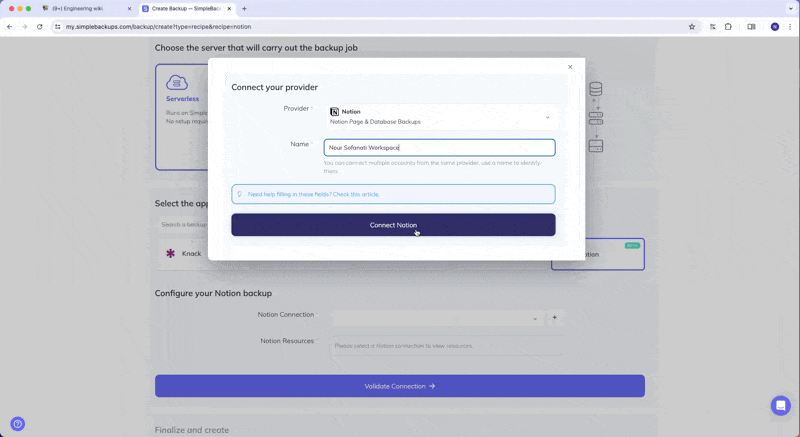Screen dimensions: 800x437
Task: Close the Connect your provider dialog
Action: click(x=570, y=67)
